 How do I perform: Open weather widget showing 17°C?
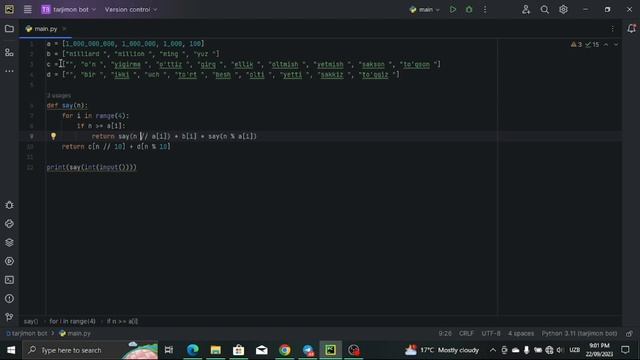(442, 350)
